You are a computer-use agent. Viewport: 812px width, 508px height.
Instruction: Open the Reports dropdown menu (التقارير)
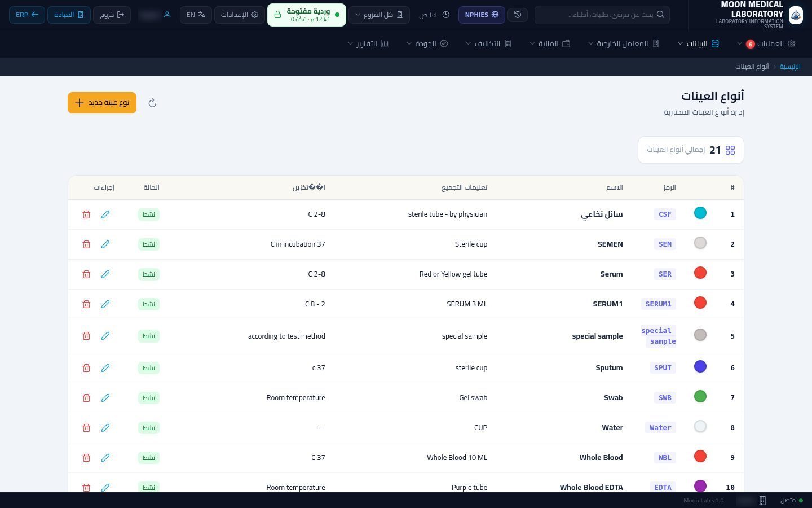coord(369,43)
